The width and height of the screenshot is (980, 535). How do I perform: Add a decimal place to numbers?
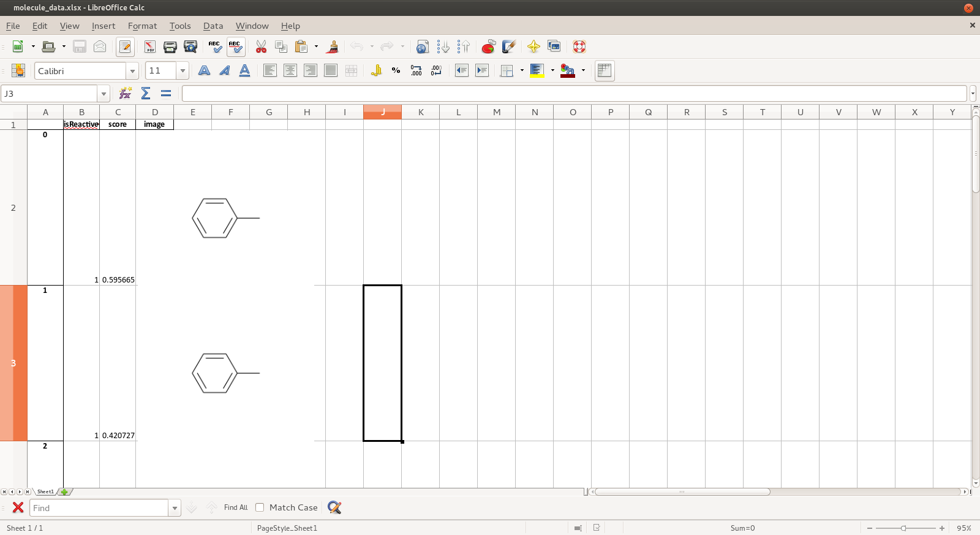click(417, 70)
